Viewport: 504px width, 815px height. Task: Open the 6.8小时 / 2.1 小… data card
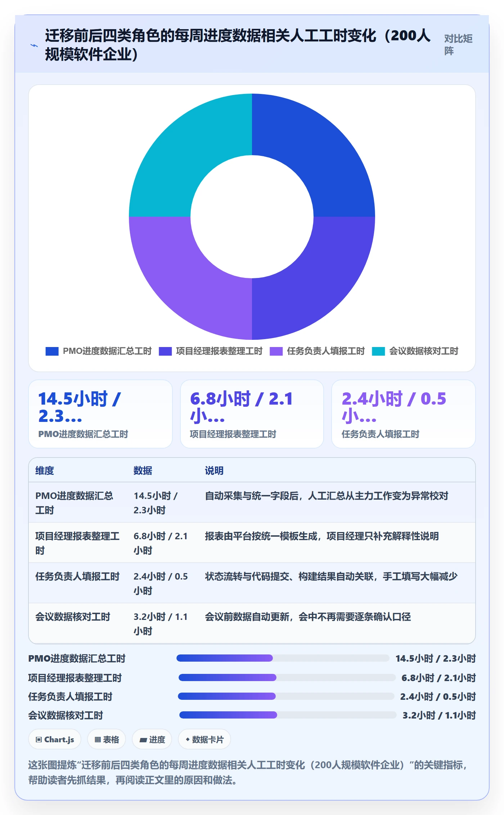(x=252, y=414)
